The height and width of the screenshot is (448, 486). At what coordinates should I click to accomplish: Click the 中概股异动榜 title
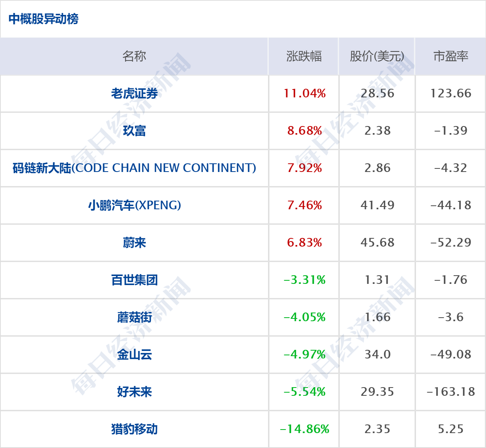[x=44, y=19]
